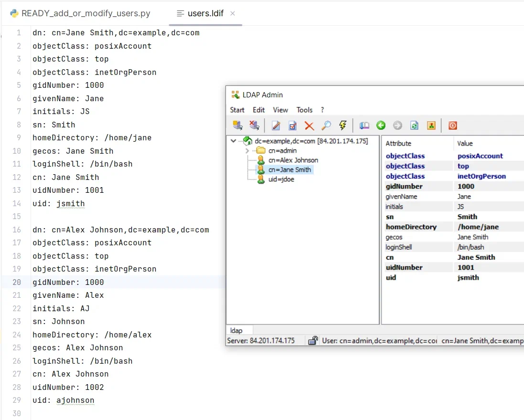Click 'uidNumber: 1002' on line 28
This screenshot has width=524, height=420.
[68, 387]
